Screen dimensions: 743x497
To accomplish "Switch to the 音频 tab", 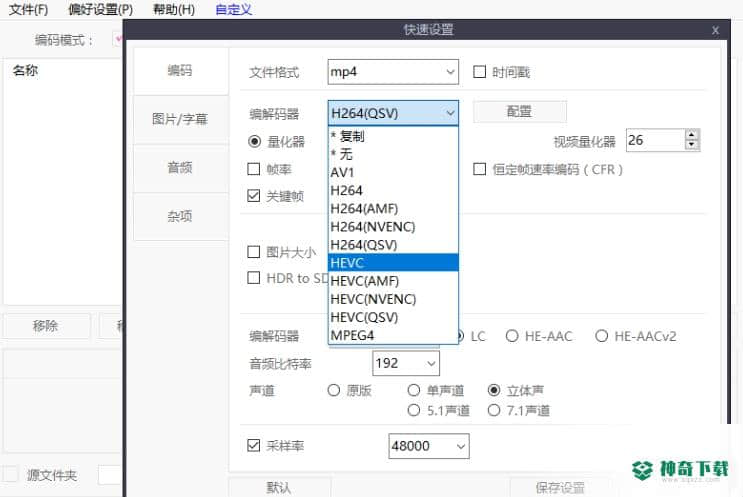I will 181,167.
